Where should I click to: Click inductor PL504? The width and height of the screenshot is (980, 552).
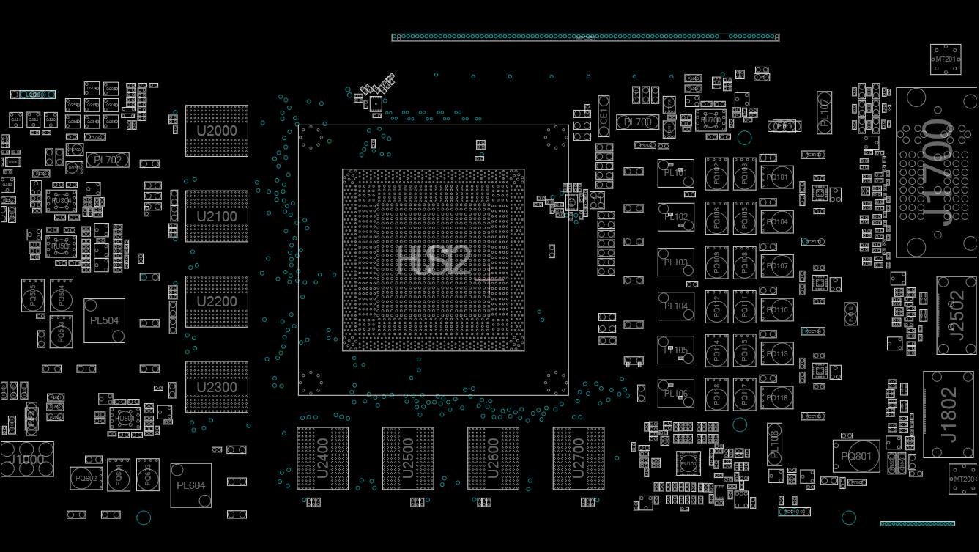click(x=104, y=320)
